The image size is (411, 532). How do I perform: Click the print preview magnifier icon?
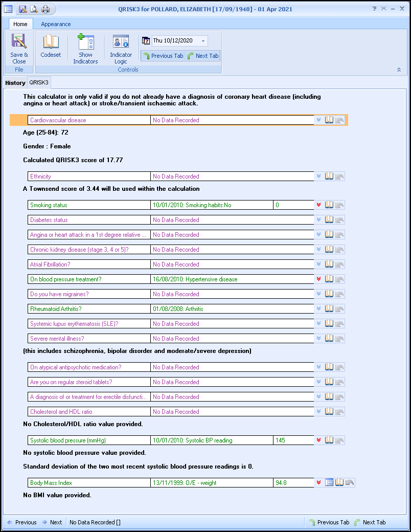(x=34, y=9)
